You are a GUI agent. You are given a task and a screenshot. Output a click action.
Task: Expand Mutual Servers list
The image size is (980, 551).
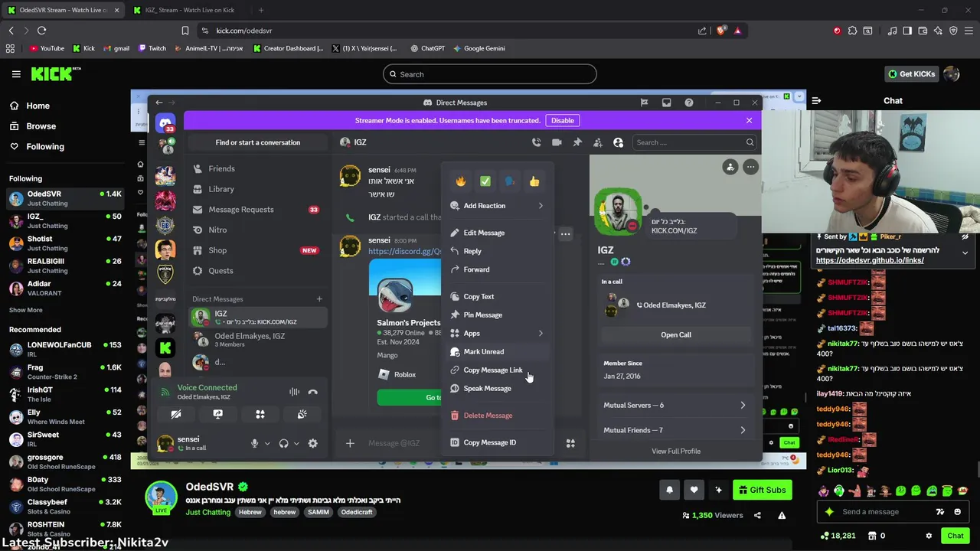point(675,406)
